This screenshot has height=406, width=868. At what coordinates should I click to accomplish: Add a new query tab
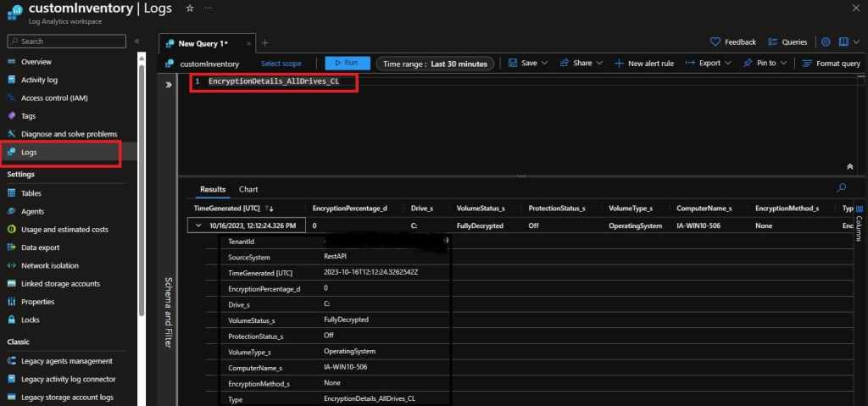coord(264,42)
